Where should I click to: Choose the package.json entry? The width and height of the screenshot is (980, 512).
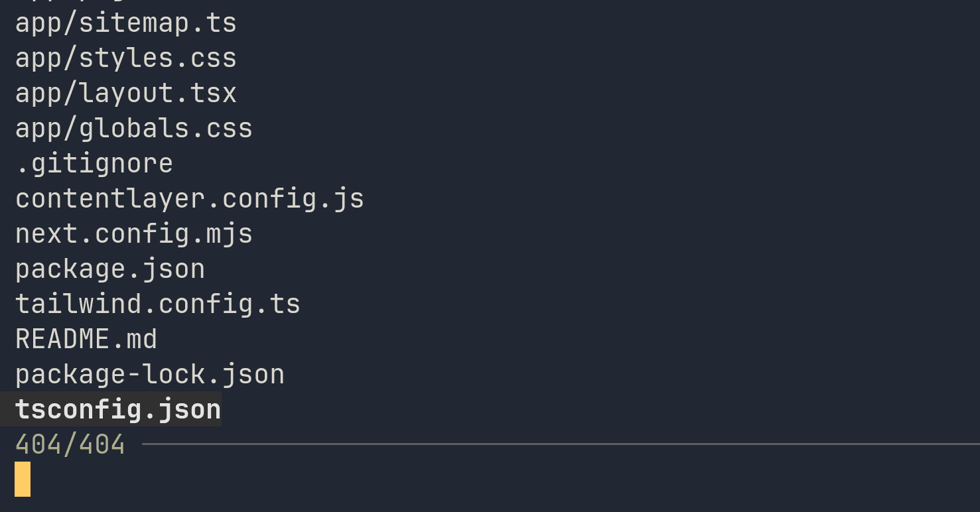(109, 269)
